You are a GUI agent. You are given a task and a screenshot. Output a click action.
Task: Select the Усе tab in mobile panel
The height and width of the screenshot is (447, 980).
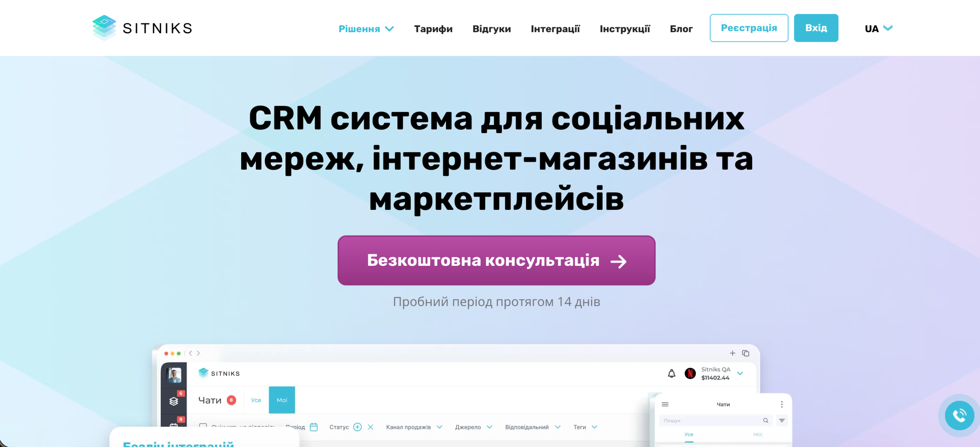pos(689,434)
